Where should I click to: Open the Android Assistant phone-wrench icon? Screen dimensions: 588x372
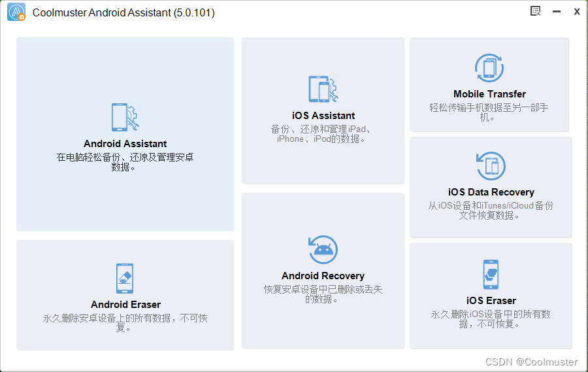pyautogui.click(x=125, y=117)
